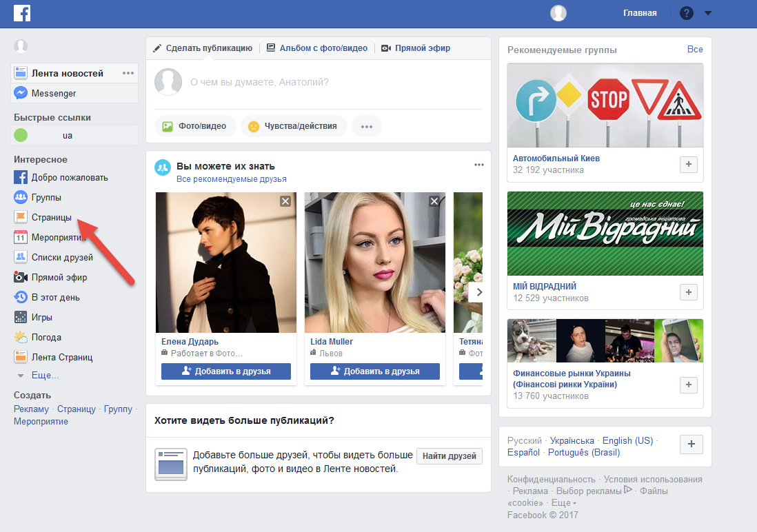Click the green circle quick link icon
The height and width of the screenshot is (532, 757).
(x=20, y=135)
